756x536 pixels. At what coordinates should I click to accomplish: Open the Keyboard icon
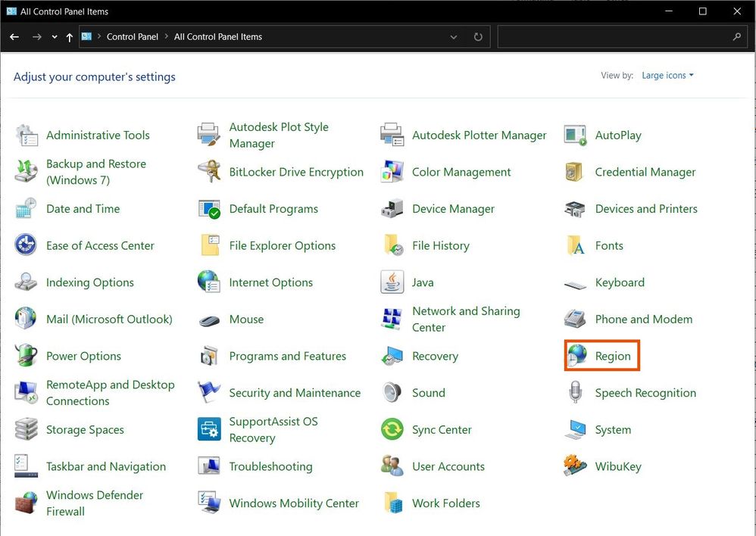(575, 285)
